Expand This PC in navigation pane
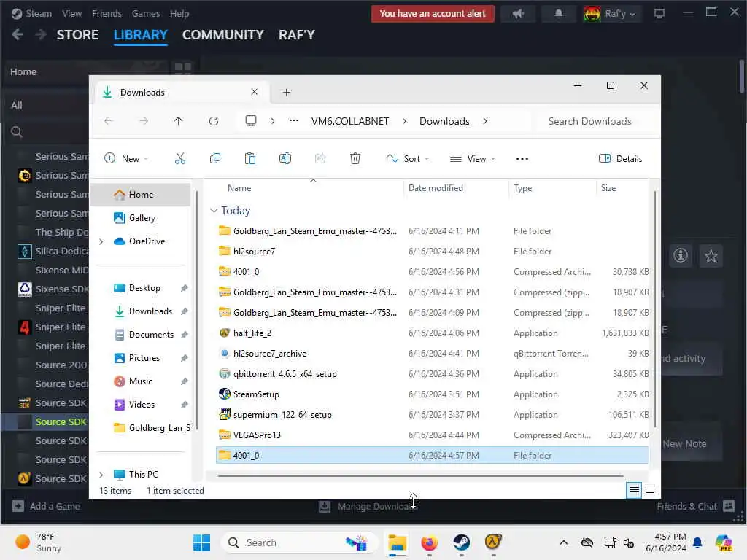The height and width of the screenshot is (560, 747). (101, 475)
